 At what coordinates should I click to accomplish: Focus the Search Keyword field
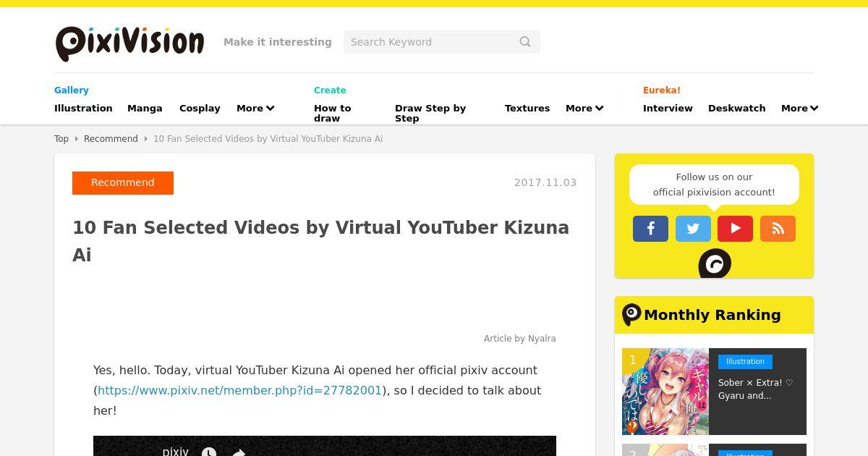click(x=441, y=42)
